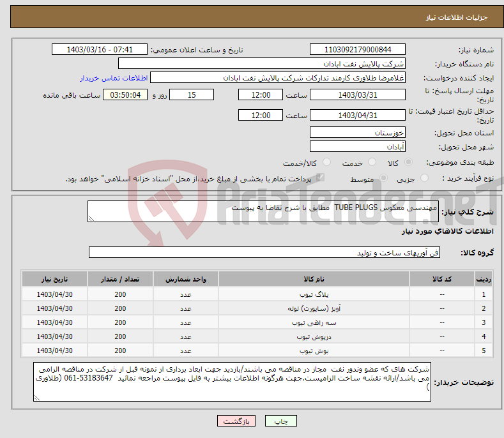This screenshot has height=438, width=504.
Task: Open اطلاعات تماس خریدار contact link
Action: [x=114, y=78]
